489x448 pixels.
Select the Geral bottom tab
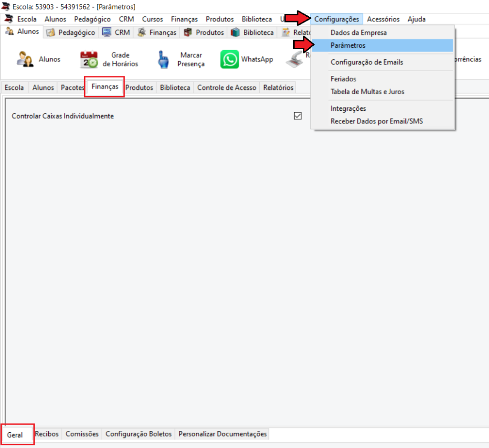(x=15, y=435)
